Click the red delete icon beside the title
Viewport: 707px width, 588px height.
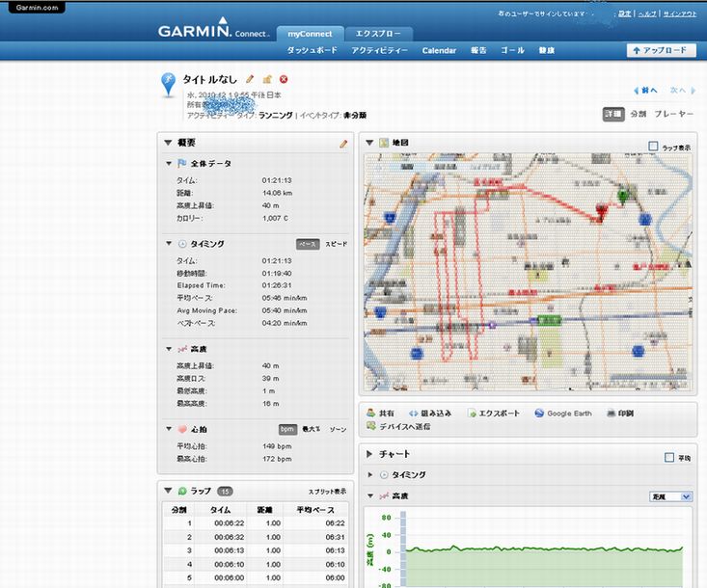point(284,79)
